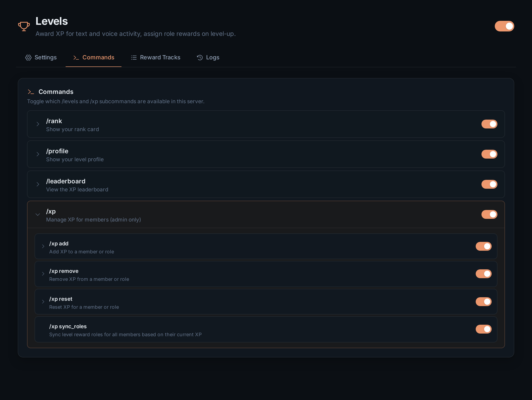
Task: Click the "Award XP for text and voice" subtitle
Action: (x=135, y=34)
